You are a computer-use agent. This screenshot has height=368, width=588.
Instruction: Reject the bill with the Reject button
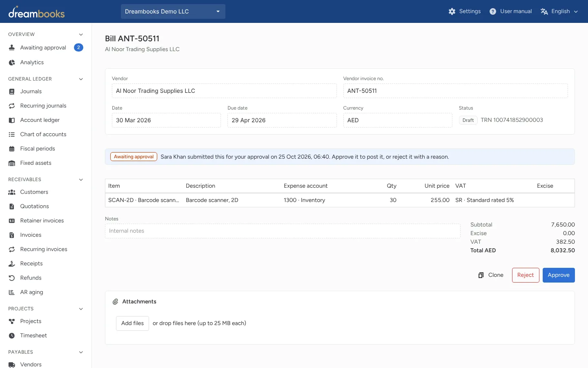(526, 275)
